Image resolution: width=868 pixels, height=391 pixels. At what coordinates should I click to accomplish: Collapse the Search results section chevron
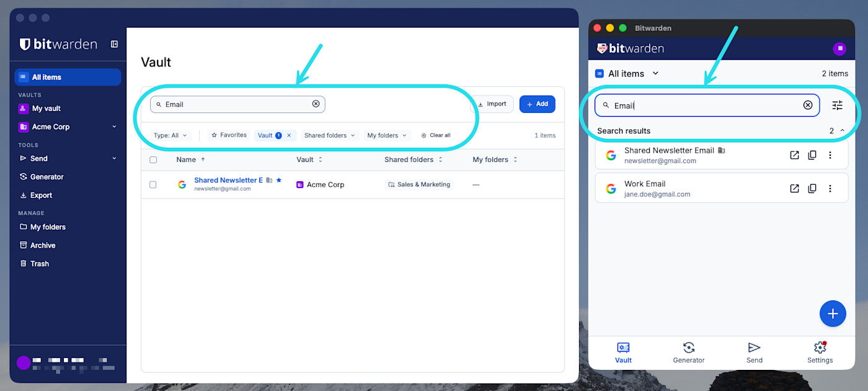pos(842,131)
